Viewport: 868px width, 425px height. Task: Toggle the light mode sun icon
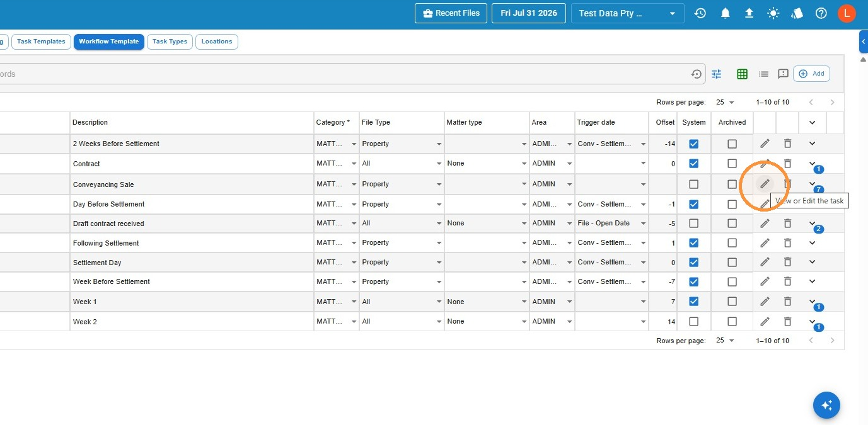pyautogui.click(x=773, y=13)
